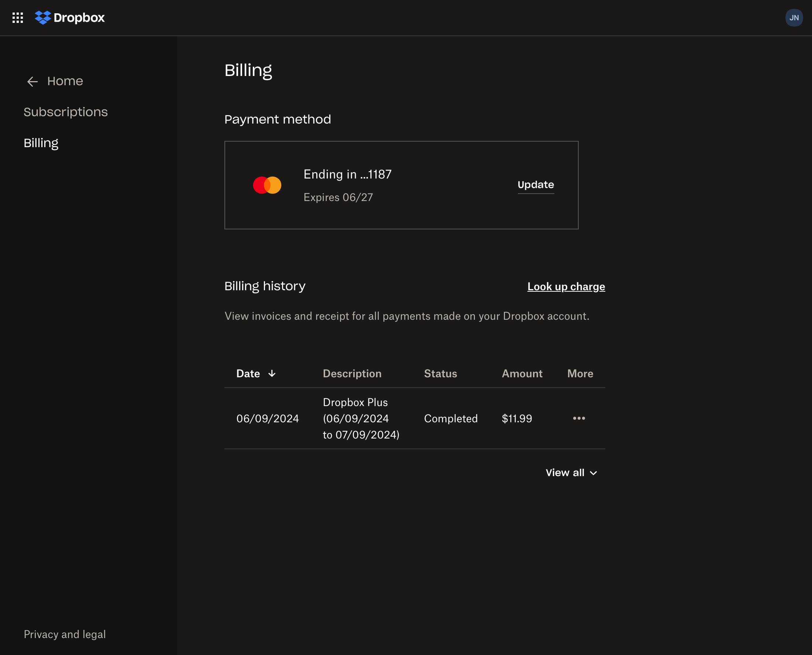Go to Subscriptions in the sidebar
812x655 pixels.
tap(66, 112)
